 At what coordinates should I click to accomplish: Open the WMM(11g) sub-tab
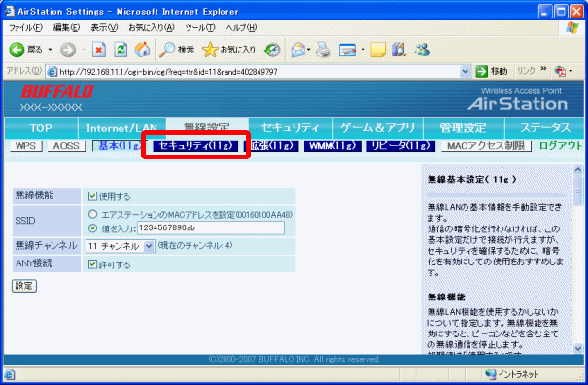(332, 146)
